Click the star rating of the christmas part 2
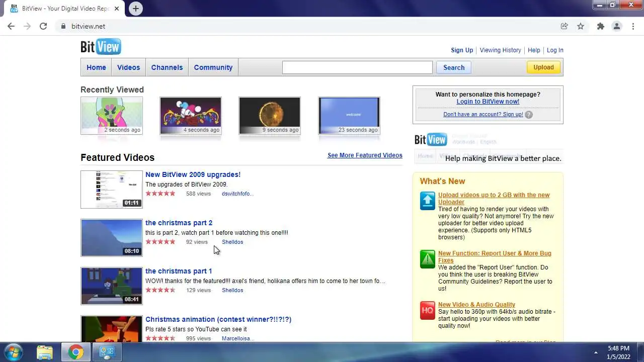 click(160, 242)
